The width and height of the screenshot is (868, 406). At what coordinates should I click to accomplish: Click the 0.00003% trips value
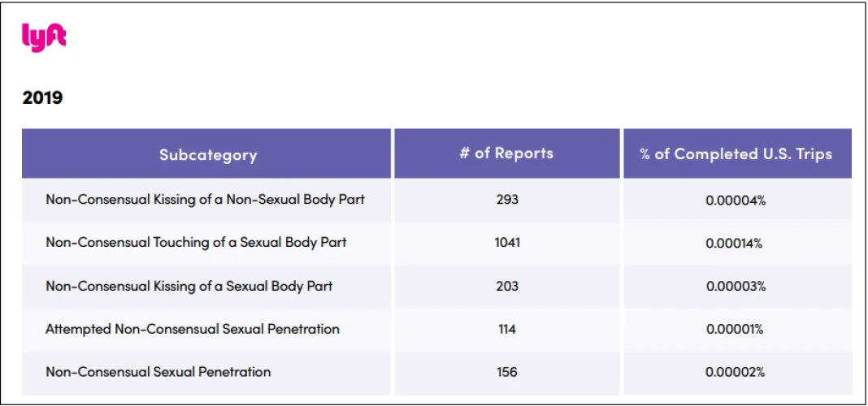click(736, 286)
